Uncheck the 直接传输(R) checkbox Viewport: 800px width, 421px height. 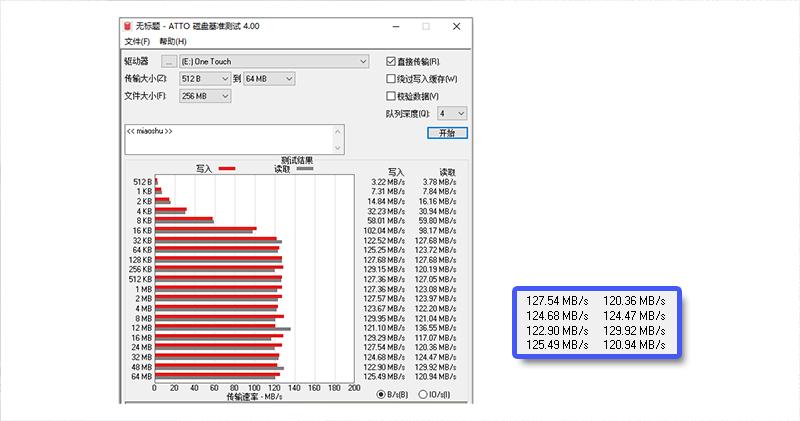391,62
